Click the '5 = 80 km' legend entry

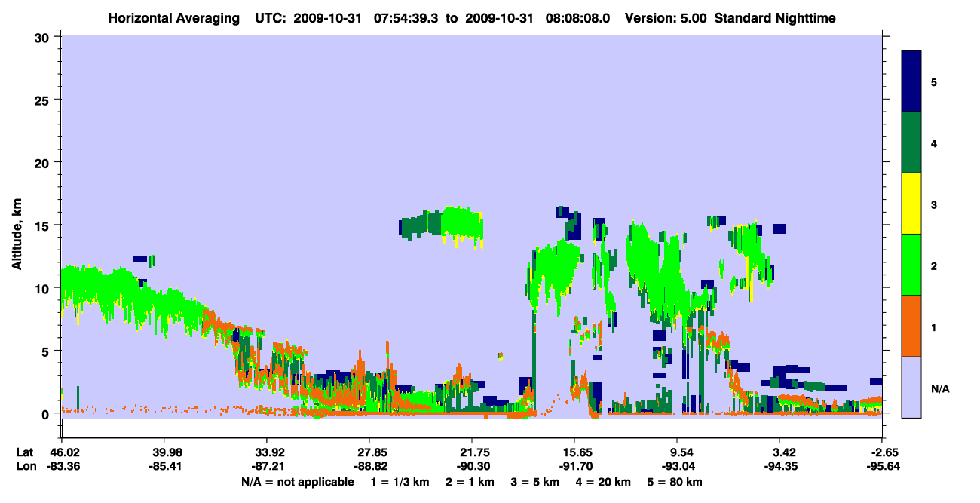tap(673, 482)
